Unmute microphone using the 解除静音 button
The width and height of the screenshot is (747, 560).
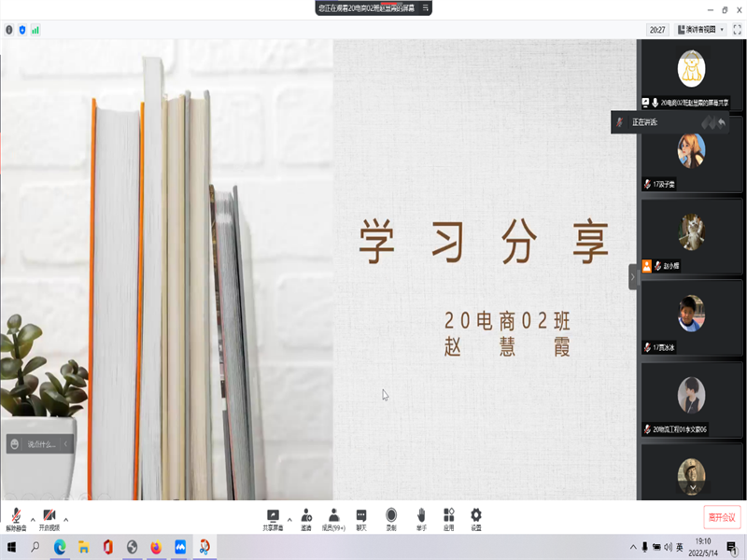point(16,518)
